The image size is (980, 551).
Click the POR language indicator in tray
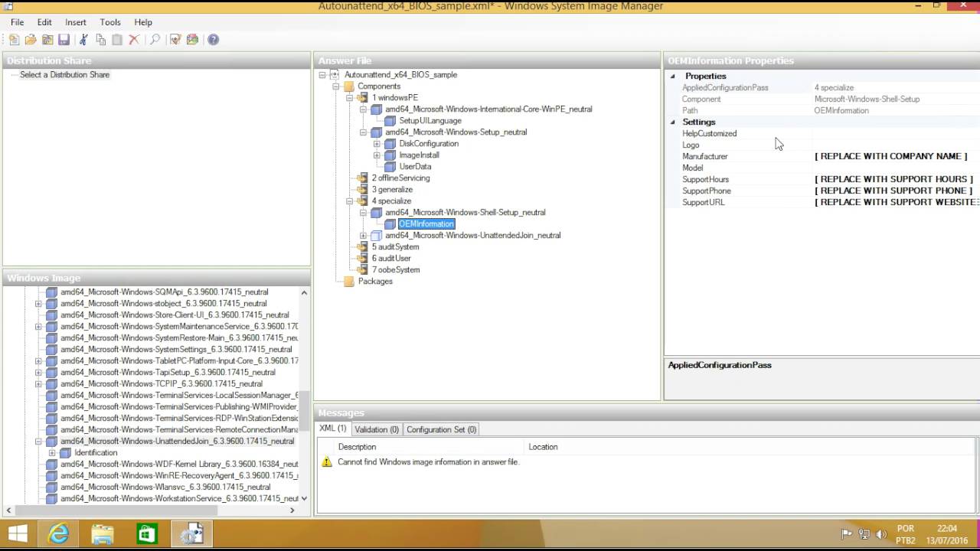pos(906,529)
